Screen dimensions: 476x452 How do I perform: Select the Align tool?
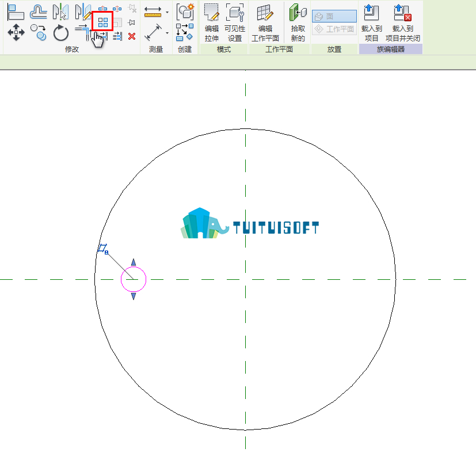click(x=16, y=12)
